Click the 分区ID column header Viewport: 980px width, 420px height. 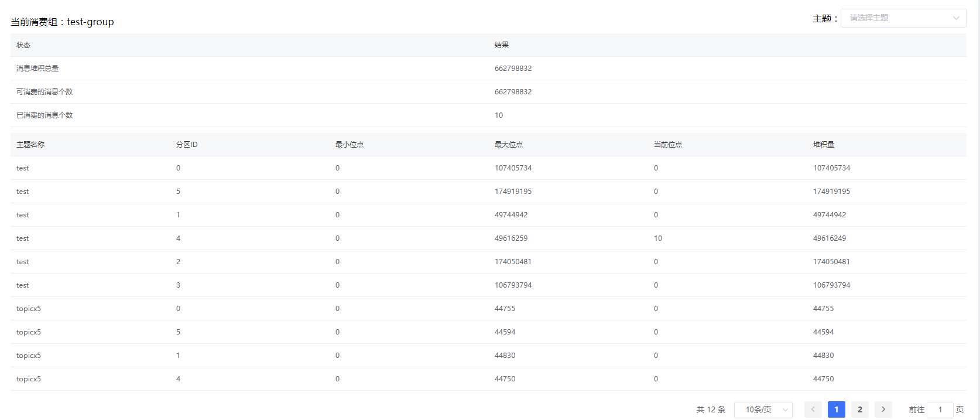tap(187, 145)
